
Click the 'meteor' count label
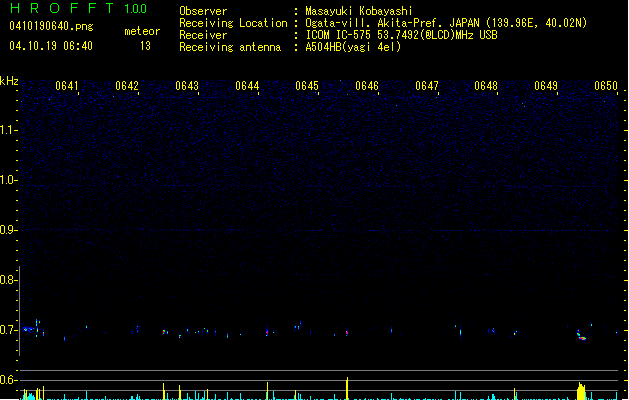[142, 31]
